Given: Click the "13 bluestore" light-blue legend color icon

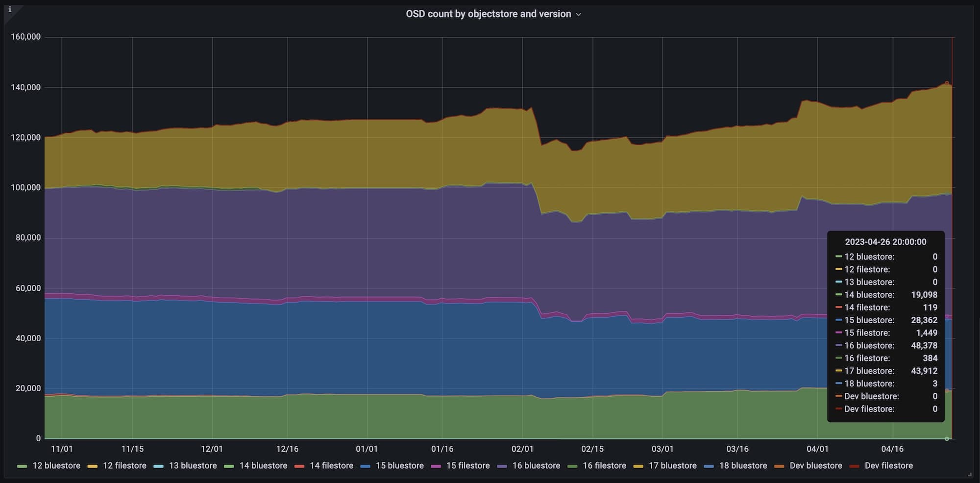Looking at the screenshot, I should (x=158, y=466).
